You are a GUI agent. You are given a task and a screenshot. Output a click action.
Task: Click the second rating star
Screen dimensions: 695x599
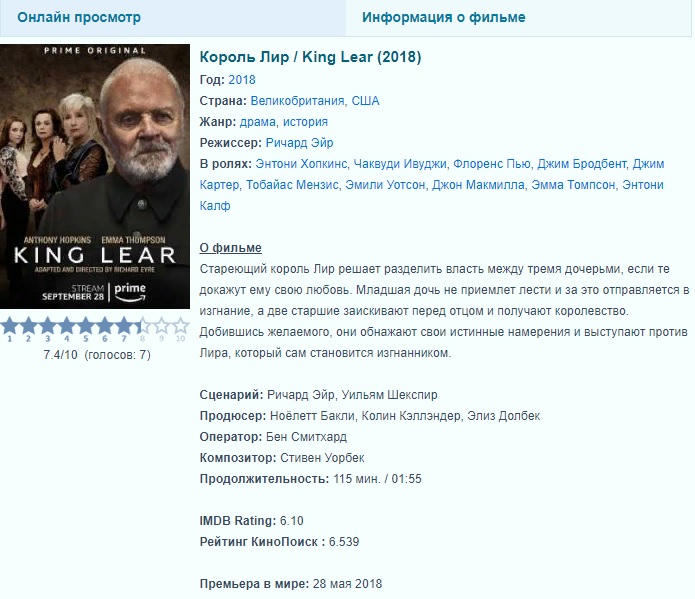pyautogui.click(x=28, y=326)
